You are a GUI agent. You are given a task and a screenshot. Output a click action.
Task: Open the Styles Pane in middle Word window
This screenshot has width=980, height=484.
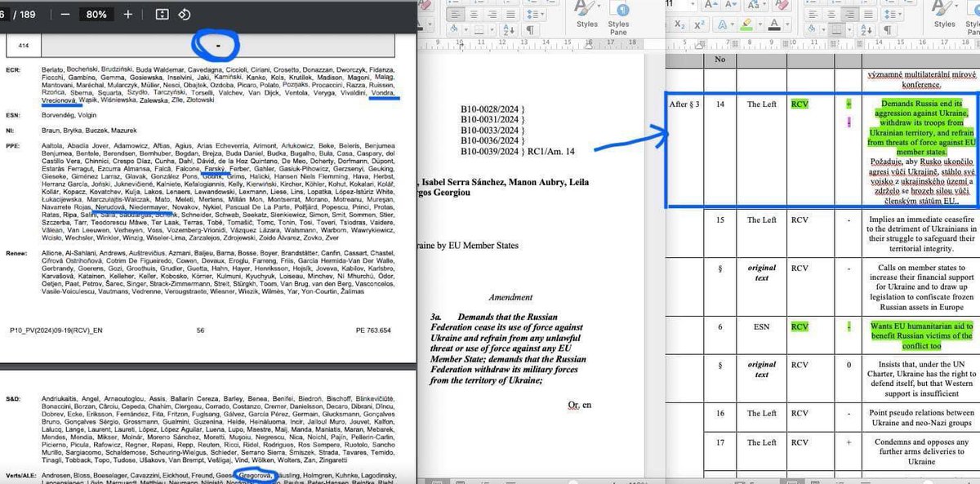tap(618, 19)
